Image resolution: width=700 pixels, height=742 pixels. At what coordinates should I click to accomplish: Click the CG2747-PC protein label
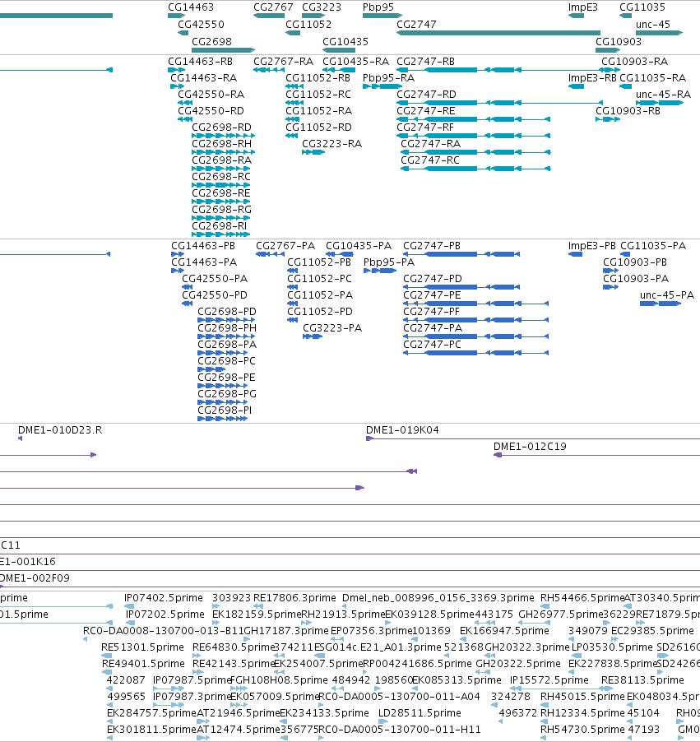tap(432, 345)
